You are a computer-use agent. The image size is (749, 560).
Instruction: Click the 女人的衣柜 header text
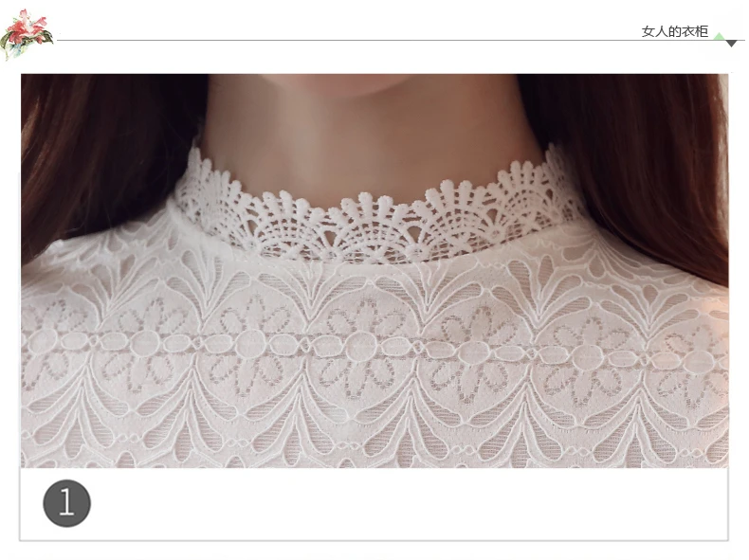674,31
